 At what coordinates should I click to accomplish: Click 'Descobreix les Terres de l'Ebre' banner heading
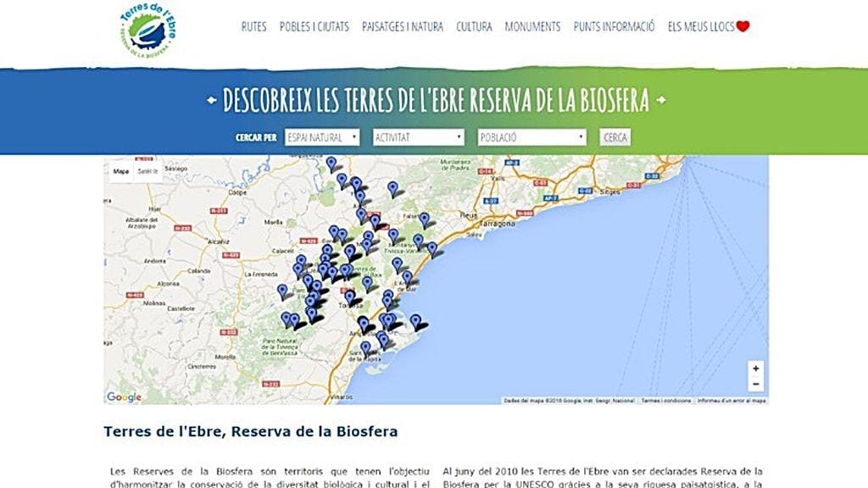436,100
